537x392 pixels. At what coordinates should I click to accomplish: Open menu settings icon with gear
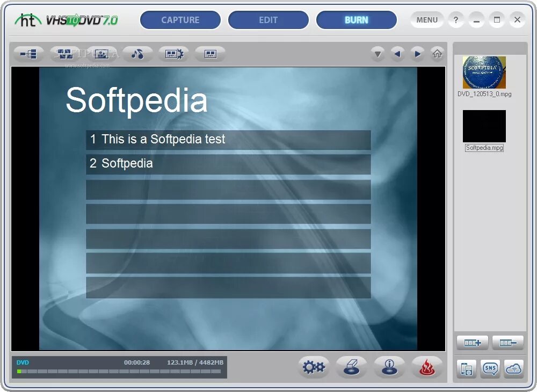(x=174, y=54)
